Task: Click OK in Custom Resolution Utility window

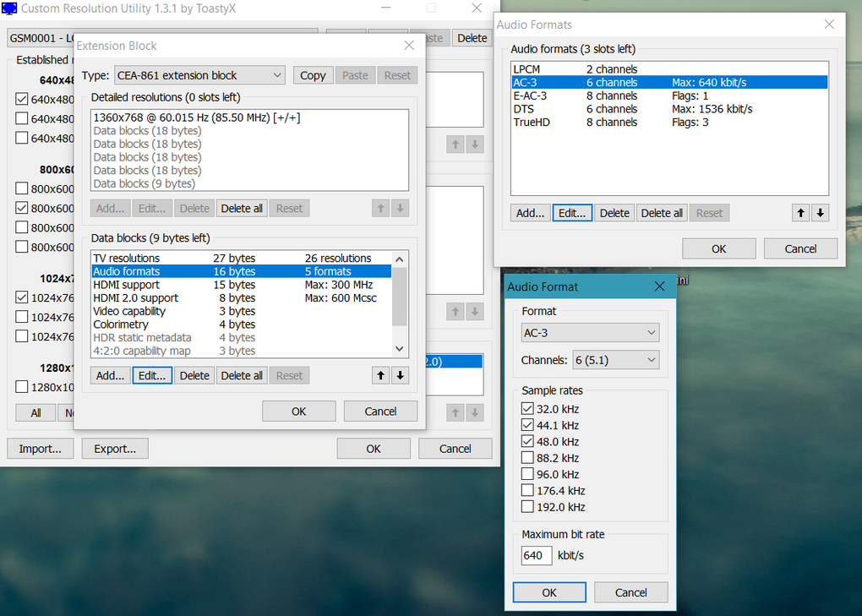Action: click(374, 449)
